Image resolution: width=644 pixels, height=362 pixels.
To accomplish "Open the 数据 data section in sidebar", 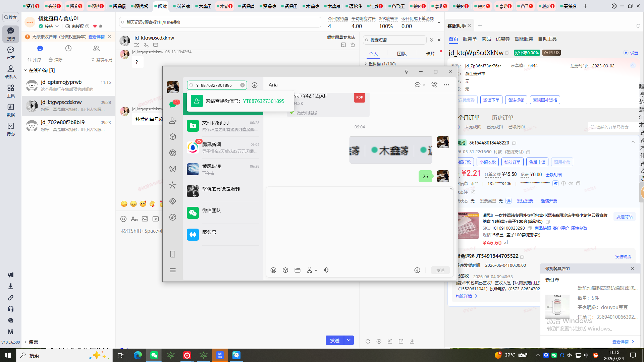I will tap(11, 110).
